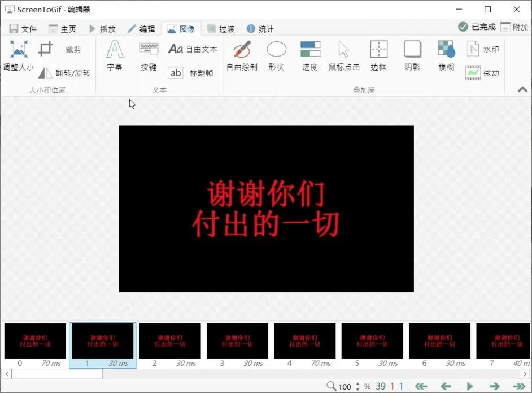Viewport: 532px width, 393px height.
Task: Minimize the ScreenToGif editor window
Action: click(x=459, y=10)
